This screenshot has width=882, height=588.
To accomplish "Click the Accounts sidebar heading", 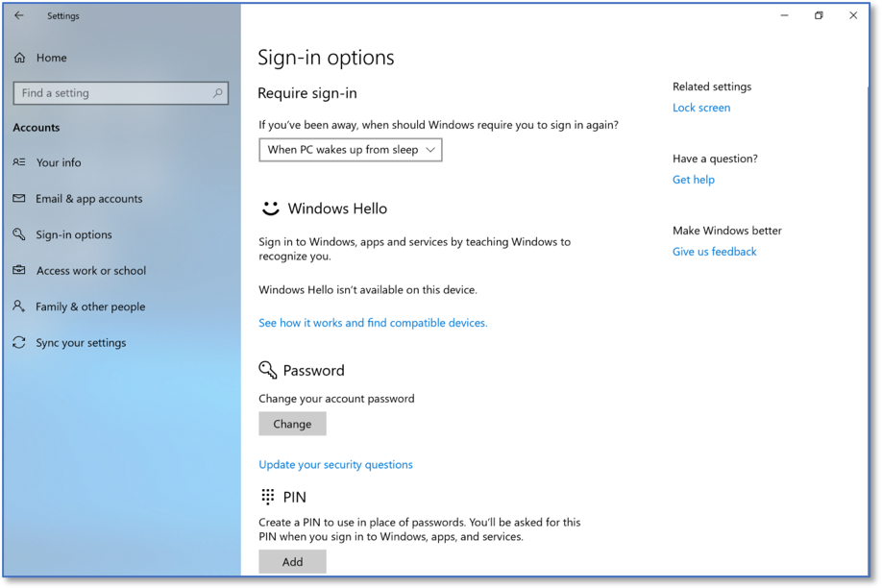I will [36, 127].
